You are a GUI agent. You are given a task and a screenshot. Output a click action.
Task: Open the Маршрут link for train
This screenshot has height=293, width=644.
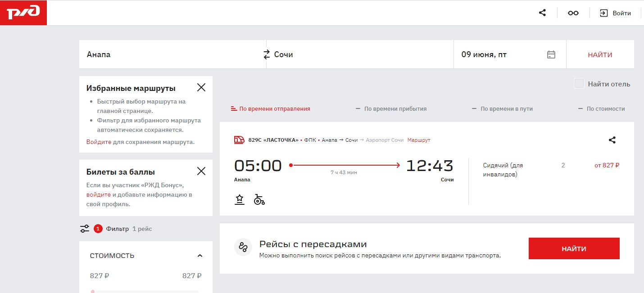[419, 140]
